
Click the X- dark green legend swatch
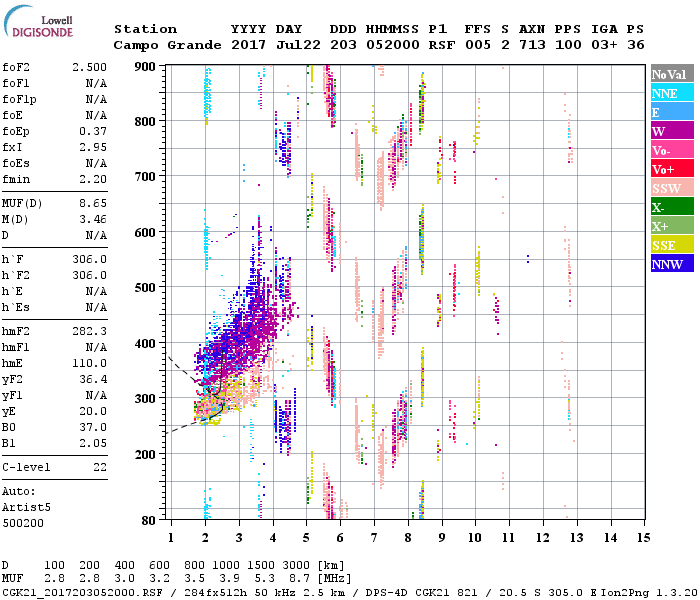(x=671, y=207)
